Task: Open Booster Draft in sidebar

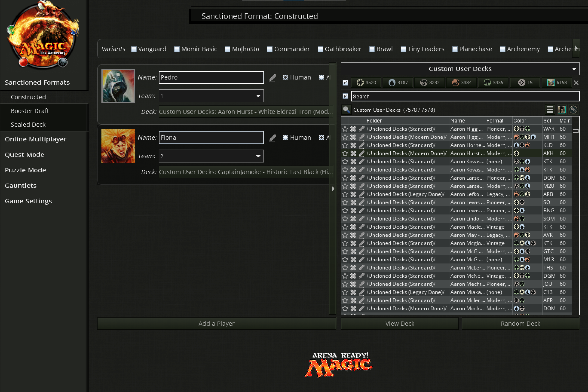Action: tap(30, 111)
